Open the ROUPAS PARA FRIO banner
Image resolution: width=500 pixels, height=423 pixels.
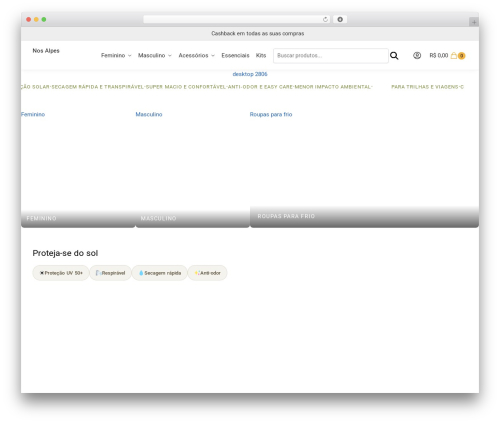364,217
